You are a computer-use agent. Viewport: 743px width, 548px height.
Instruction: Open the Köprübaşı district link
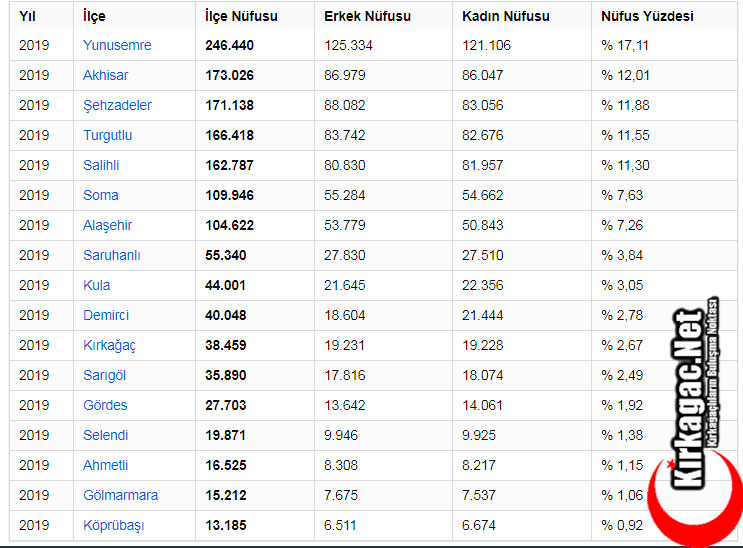pyautogui.click(x=113, y=526)
